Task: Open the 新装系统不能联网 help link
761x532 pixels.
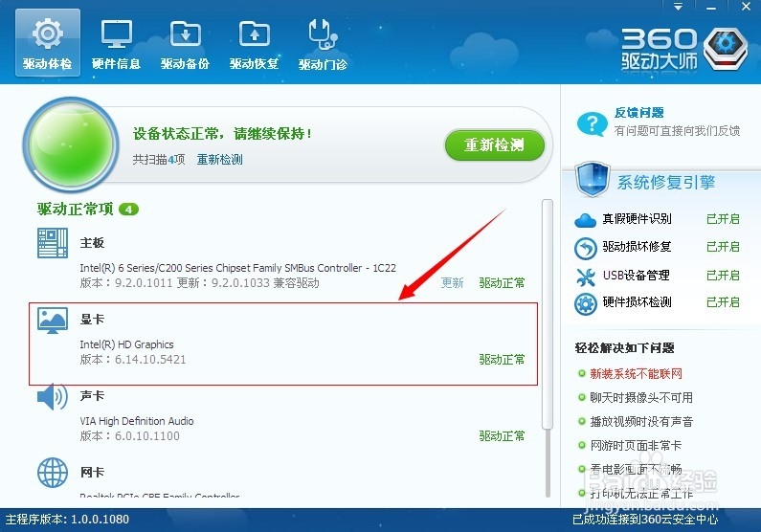Action: coord(636,373)
